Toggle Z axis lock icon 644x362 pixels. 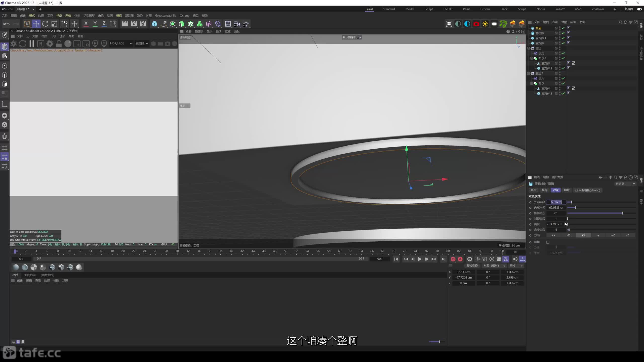click(104, 24)
